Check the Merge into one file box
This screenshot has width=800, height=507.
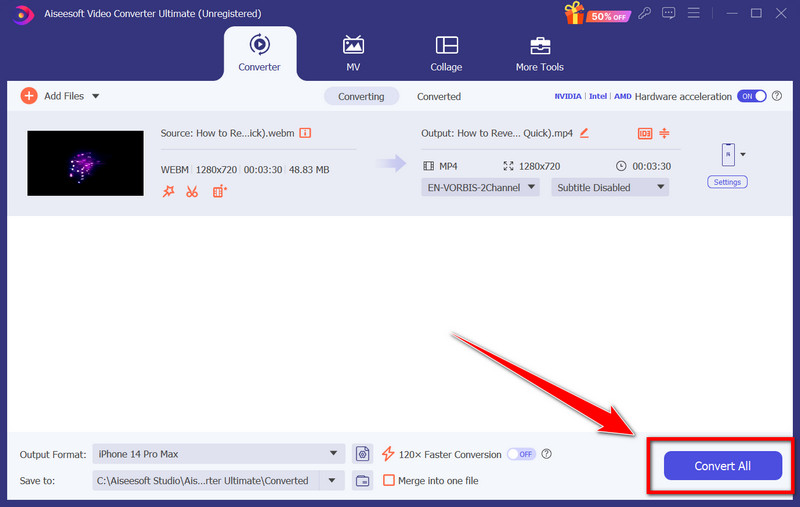point(389,481)
